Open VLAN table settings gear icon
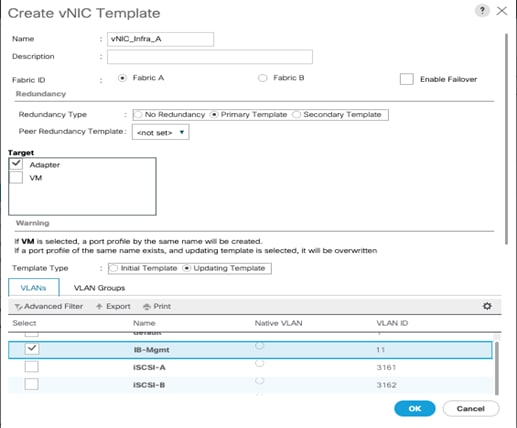This screenshot has height=428, width=517. [x=487, y=306]
